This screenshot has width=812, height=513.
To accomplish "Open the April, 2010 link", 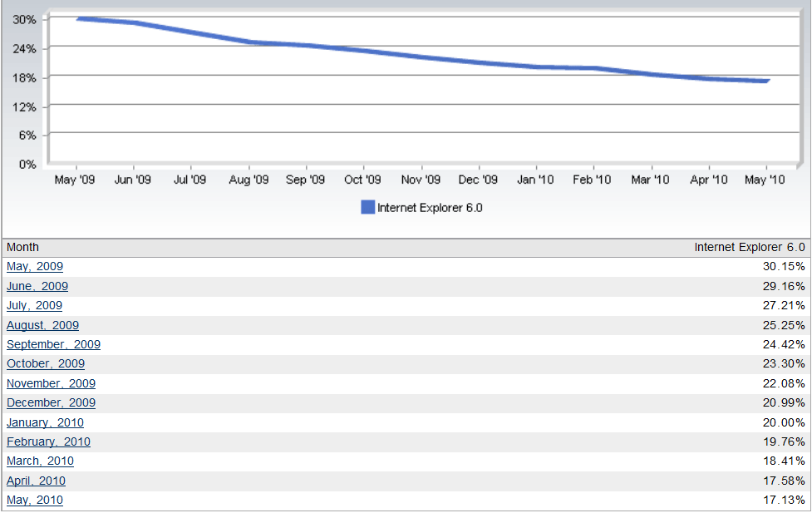I will (36, 481).
